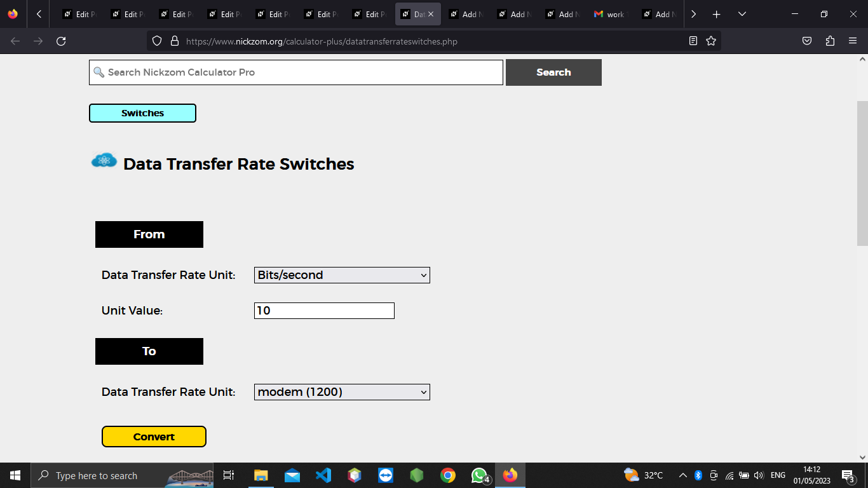Click the Firefox logo icon in tab bar

[13, 14]
